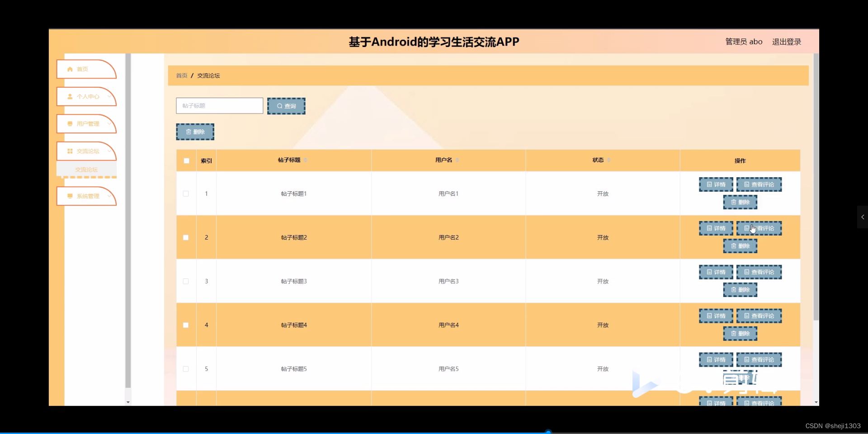Check the checkbox for row 3
Image resolution: width=868 pixels, height=434 pixels.
185,281
